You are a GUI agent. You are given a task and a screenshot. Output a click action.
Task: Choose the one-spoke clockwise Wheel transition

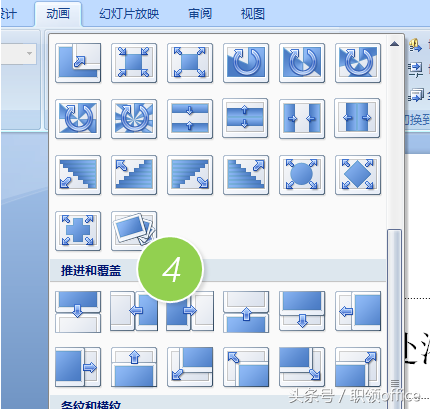pyautogui.click(x=246, y=63)
